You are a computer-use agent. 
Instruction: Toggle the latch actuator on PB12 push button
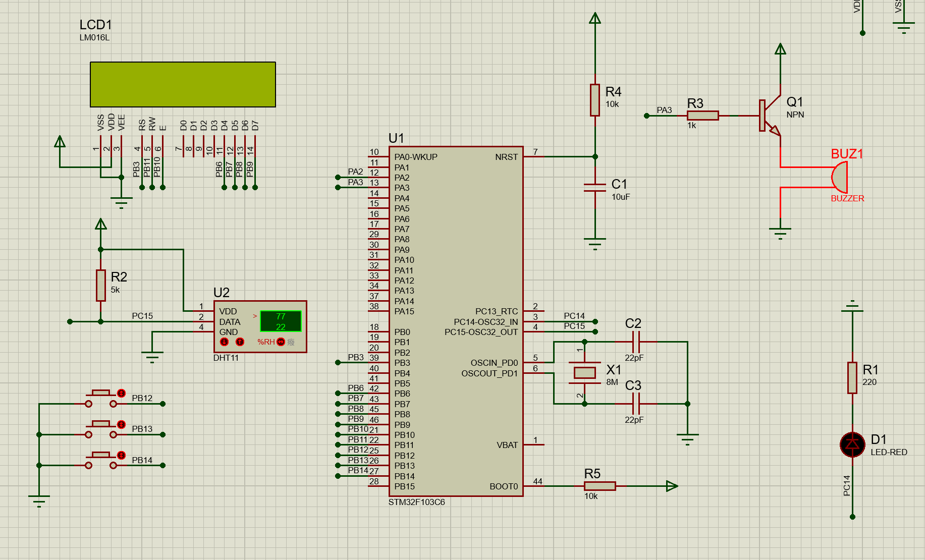[121, 393]
